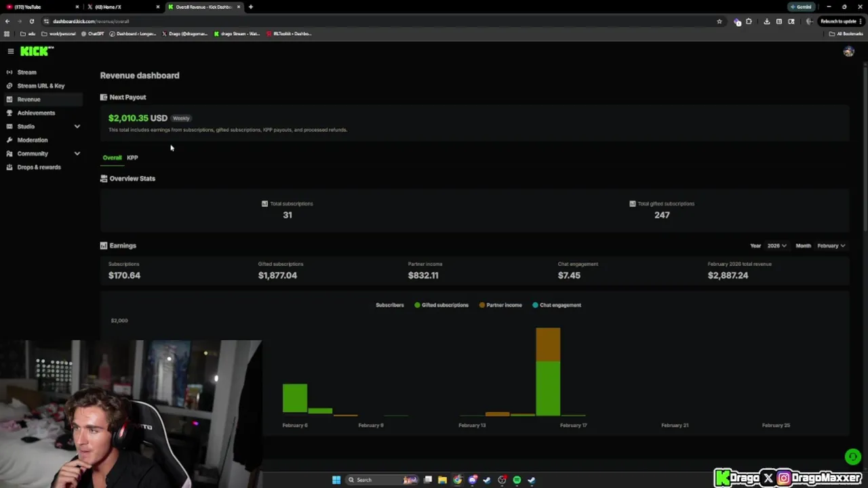
Task: Open the edu bookmarks folder
Action: pyautogui.click(x=28, y=33)
